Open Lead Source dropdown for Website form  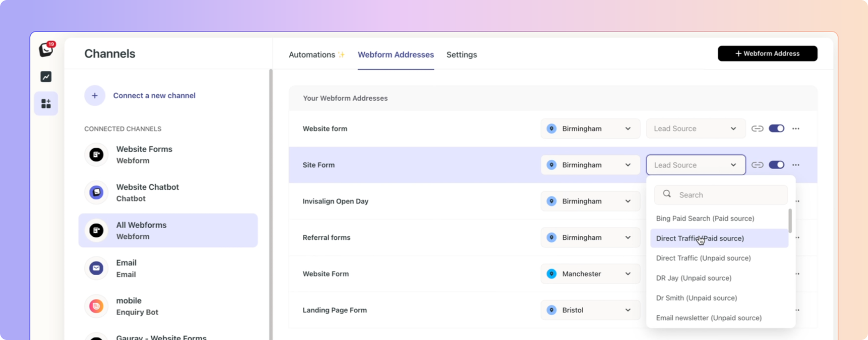(696, 129)
